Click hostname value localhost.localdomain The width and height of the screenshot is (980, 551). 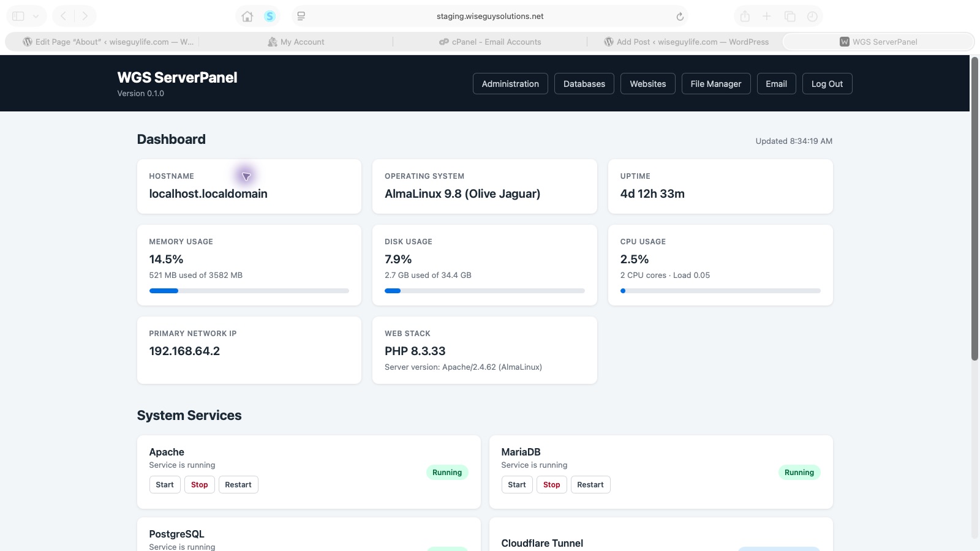208,193
